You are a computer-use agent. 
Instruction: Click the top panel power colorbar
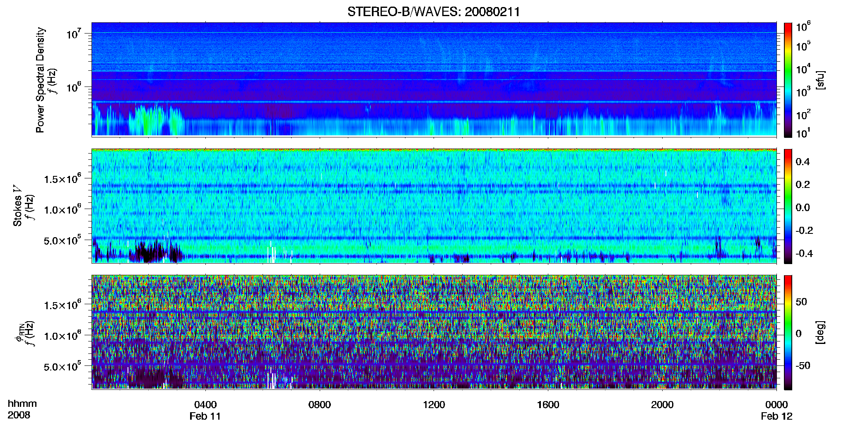pyautogui.click(x=788, y=80)
